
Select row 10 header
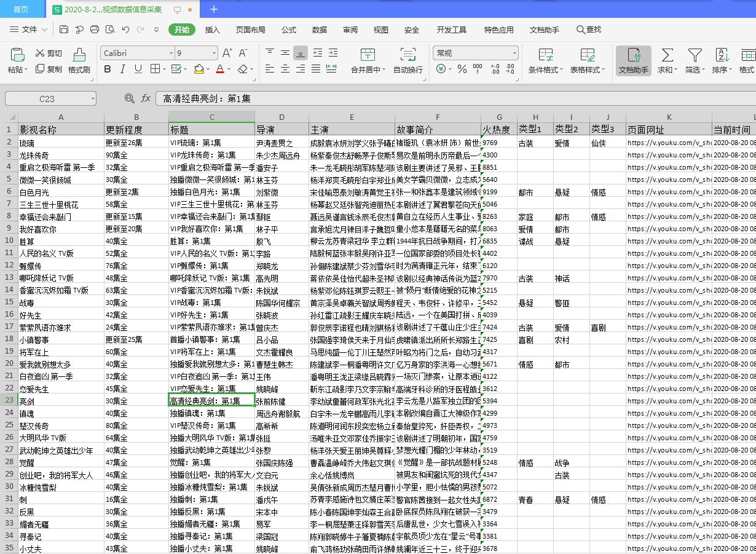pyautogui.click(x=9, y=240)
